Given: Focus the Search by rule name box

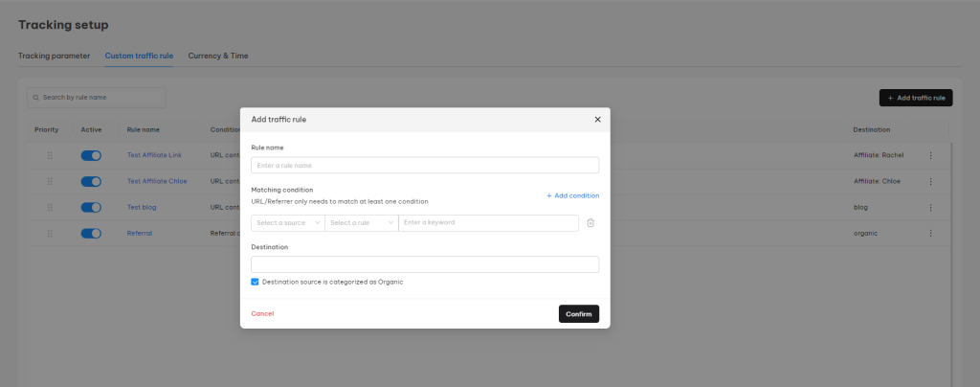Looking at the screenshot, I should [x=97, y=98].
